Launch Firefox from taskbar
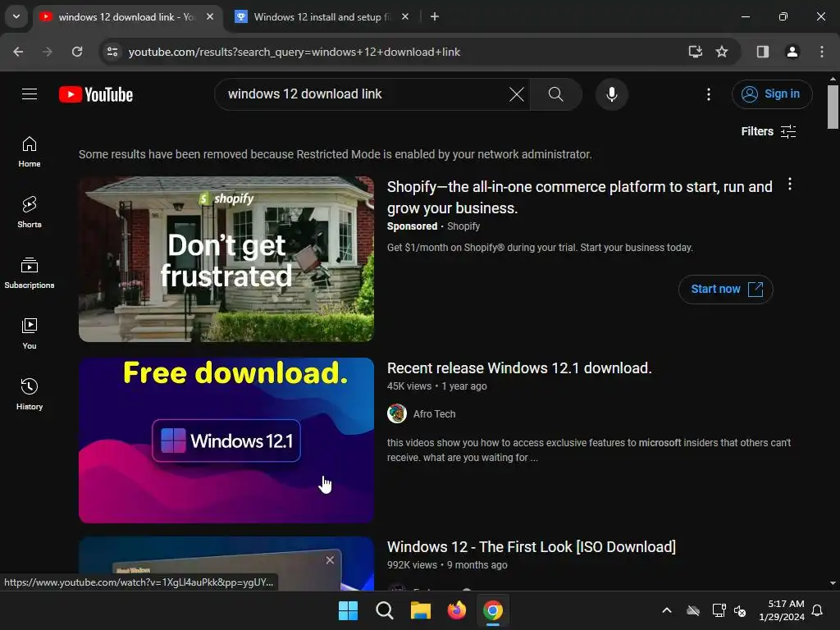The image size is (840, 630). [456, 610]
